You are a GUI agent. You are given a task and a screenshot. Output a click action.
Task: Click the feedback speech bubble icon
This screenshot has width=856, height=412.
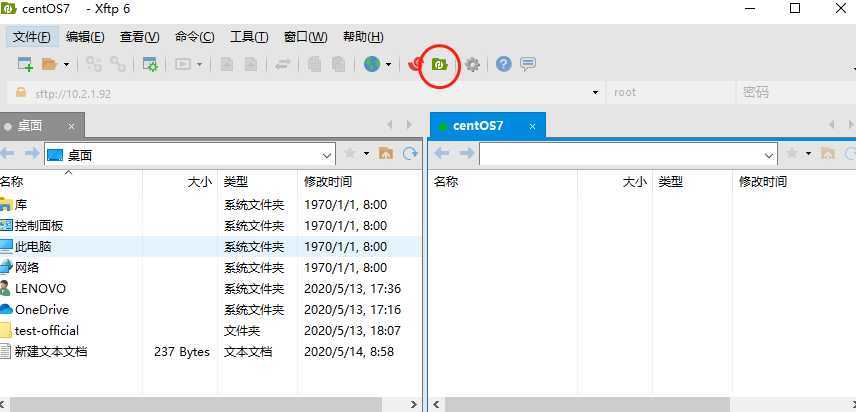(527, 64)
